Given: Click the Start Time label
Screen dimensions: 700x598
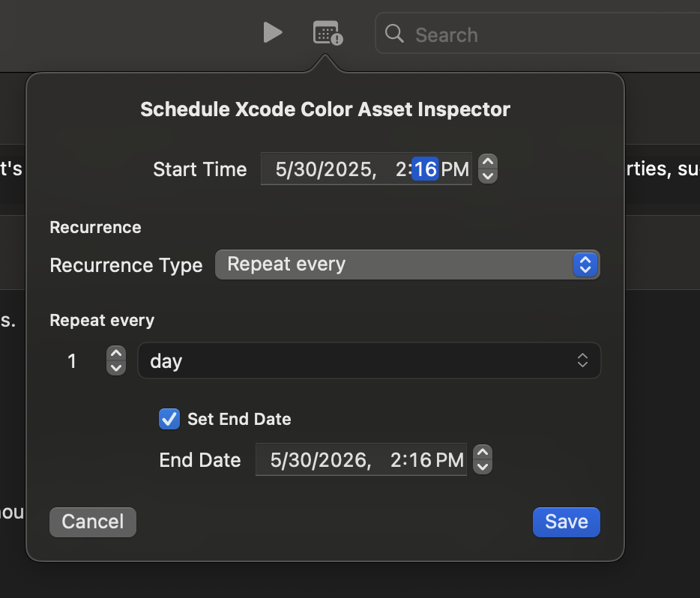Looking at the screenshot, I should click(200, 169).
